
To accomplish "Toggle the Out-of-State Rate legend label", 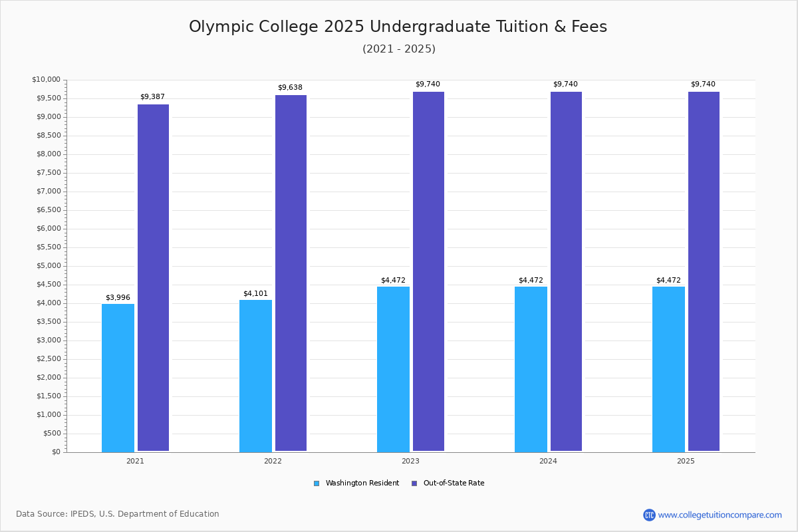I will (x=454, y=483).
